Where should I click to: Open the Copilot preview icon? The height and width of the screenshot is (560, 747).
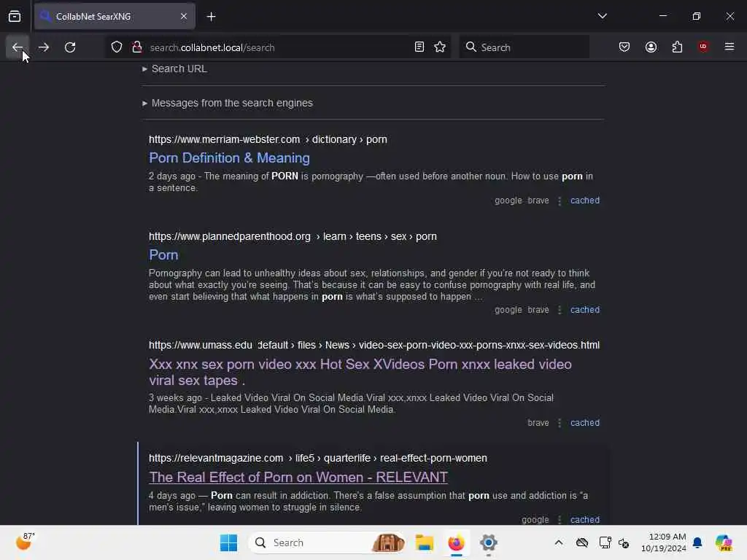[724, 542]
